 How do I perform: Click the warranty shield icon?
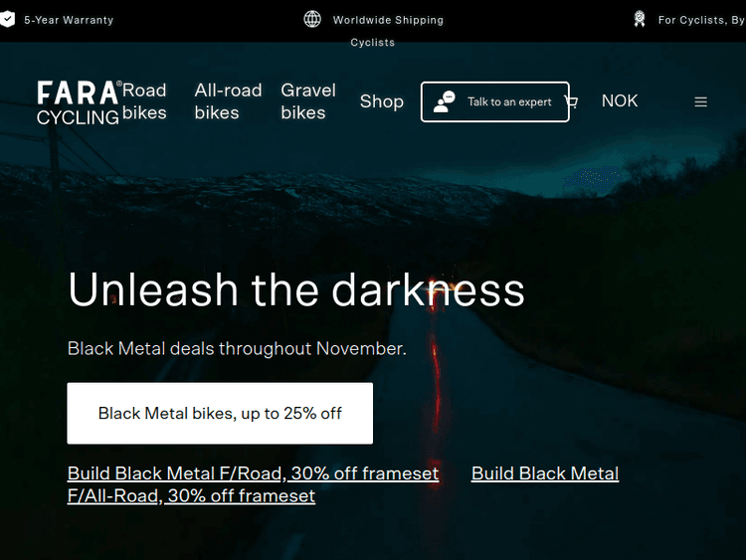click(7, 20)
